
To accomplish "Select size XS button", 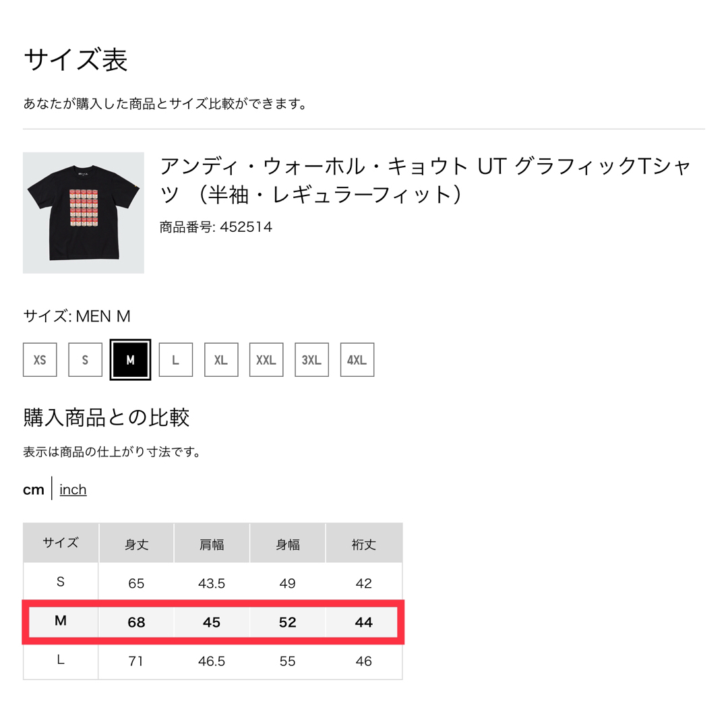I will (40, 360).
